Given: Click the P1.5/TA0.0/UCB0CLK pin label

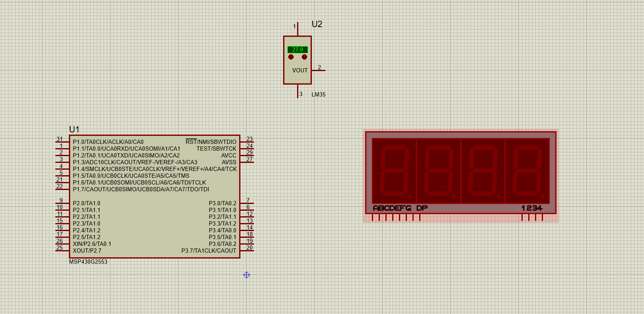Looking at the screenshot, I should pos(131,176).
